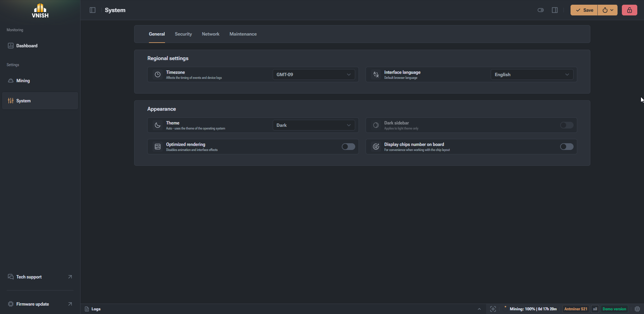The image size is (644, 314).
Task: Expand the power options dropdown next to Save
Action: pos(608,10)
